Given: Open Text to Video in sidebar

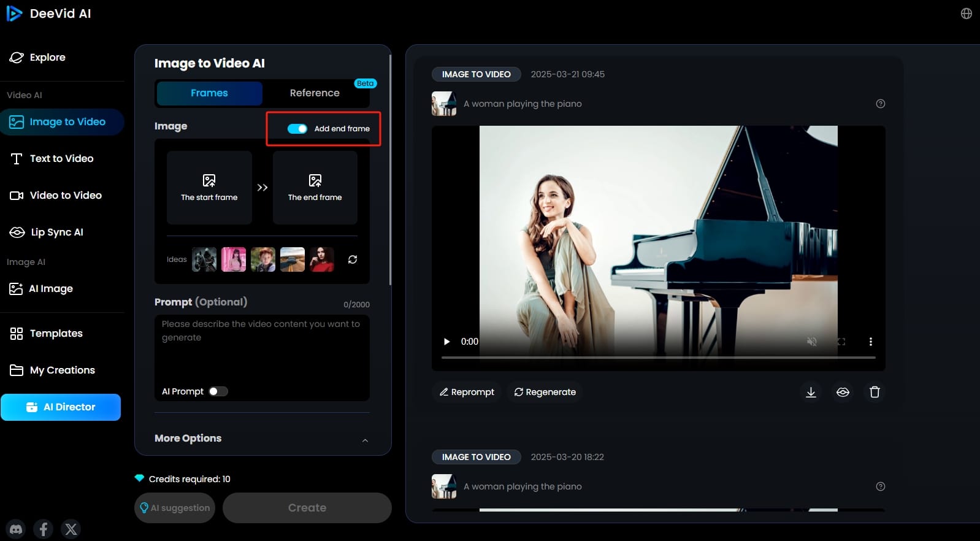Looking at the screenshot, I should (61, 158).
